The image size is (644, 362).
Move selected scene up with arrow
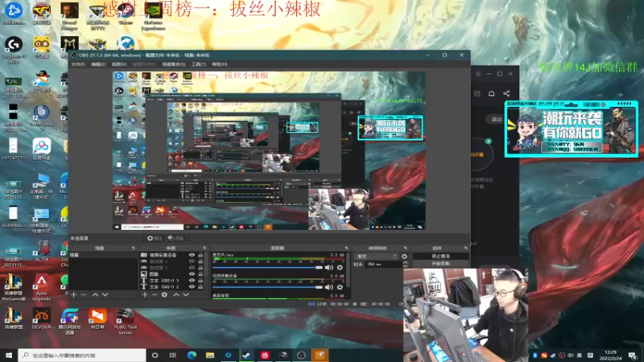(x=95, y=294)
